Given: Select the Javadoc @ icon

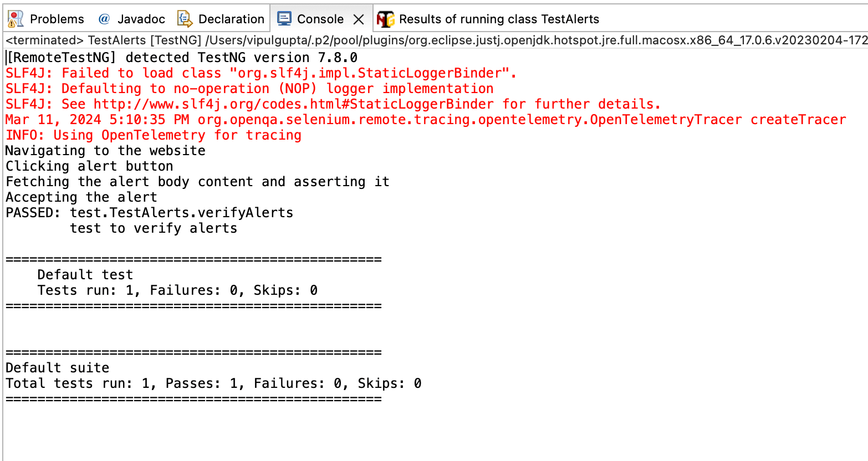Looking at the screenshot, I should point(103,18).
